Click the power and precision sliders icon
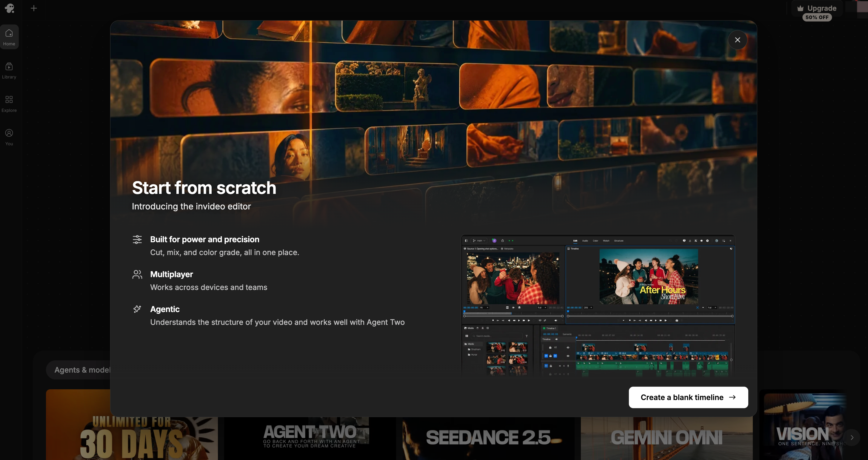This screenshot has height=460, width=868. tap(137, 240)
